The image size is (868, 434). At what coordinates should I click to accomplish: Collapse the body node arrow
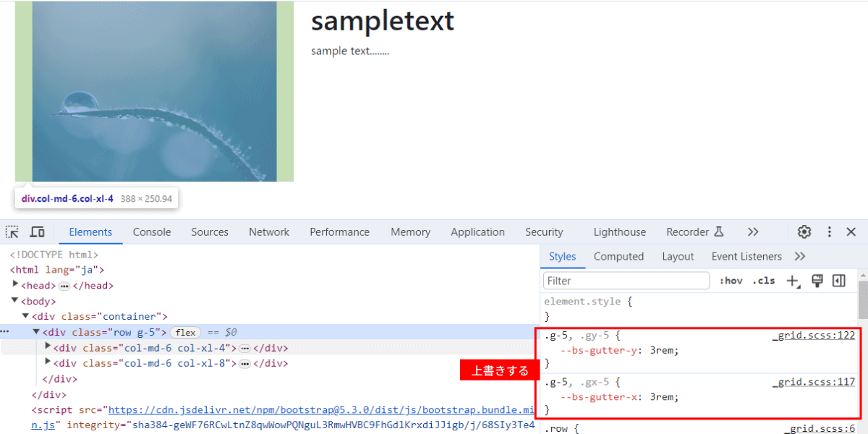click(x=15, y=301)
